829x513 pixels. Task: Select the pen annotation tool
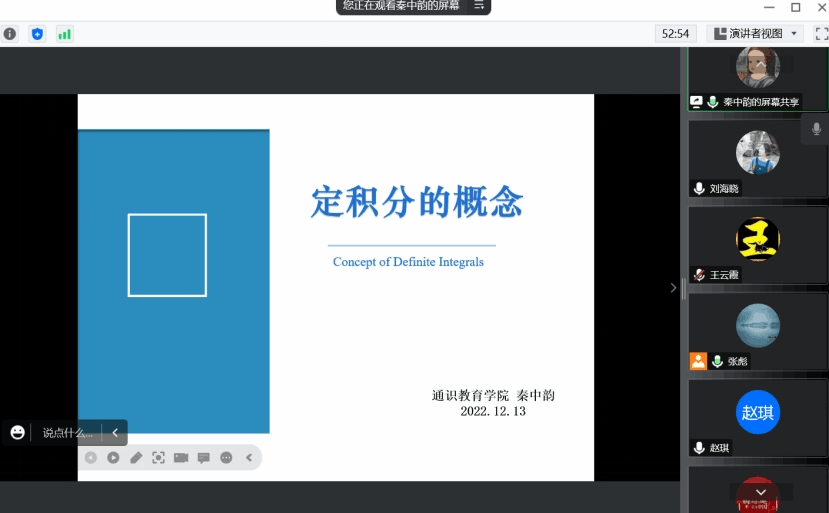(136, 457)
